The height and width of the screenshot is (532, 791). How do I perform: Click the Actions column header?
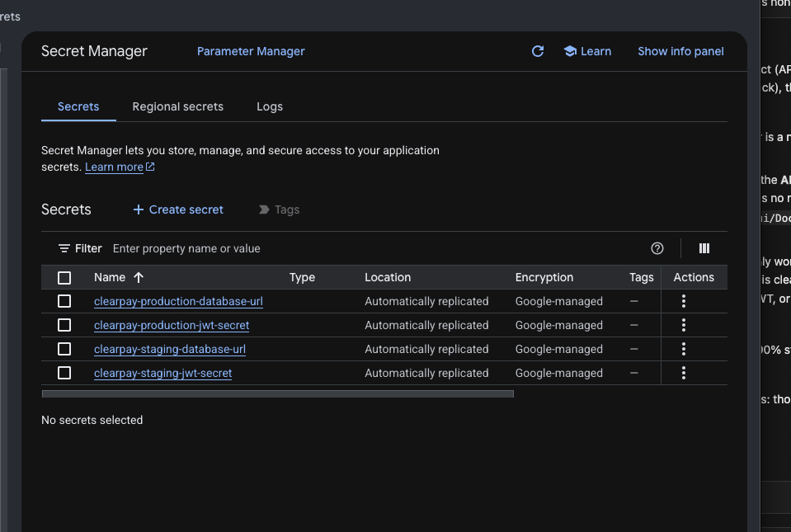(x=694, y=277)
